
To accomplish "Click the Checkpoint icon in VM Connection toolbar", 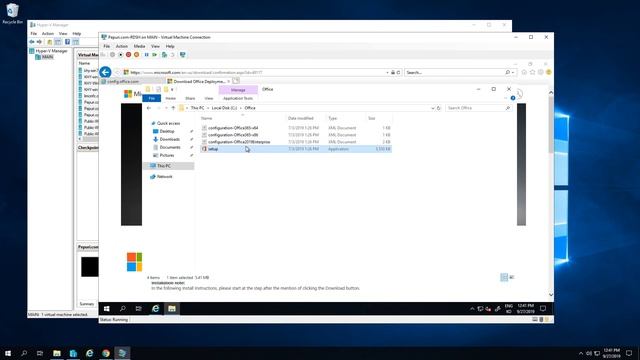I will click(164, 55).
